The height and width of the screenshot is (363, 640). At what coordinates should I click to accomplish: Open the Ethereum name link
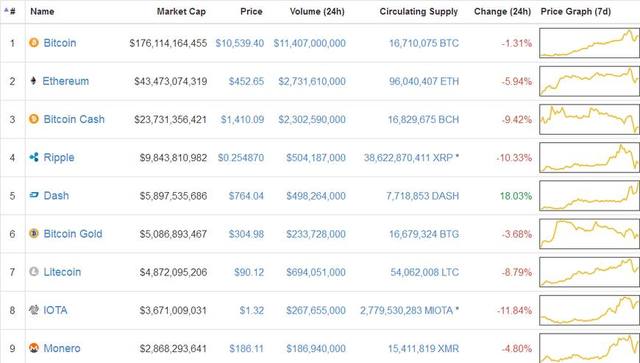point(66,81)
